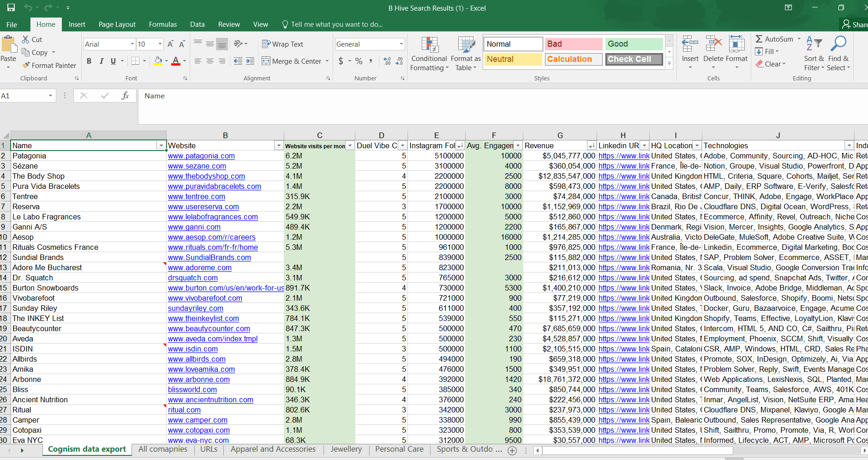Click Insert cells icon

coord(690,44)
